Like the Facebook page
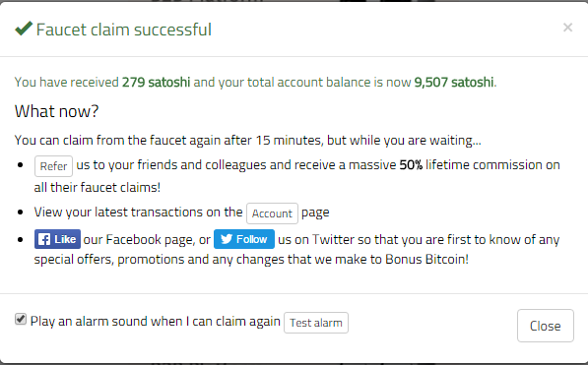Viewport: 588px width, 365px height. click(x=57, y=239)
